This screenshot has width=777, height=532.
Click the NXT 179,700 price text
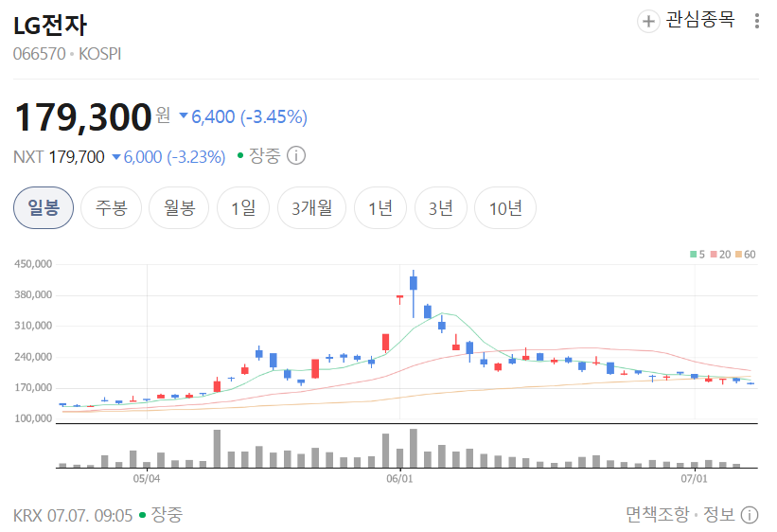(59, 157)
